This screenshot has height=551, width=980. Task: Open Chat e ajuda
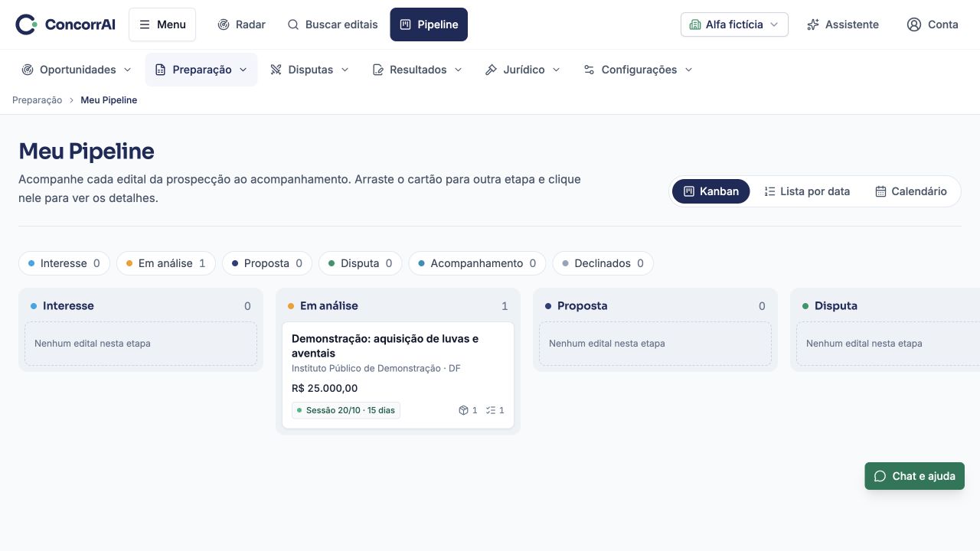point(915,476)
